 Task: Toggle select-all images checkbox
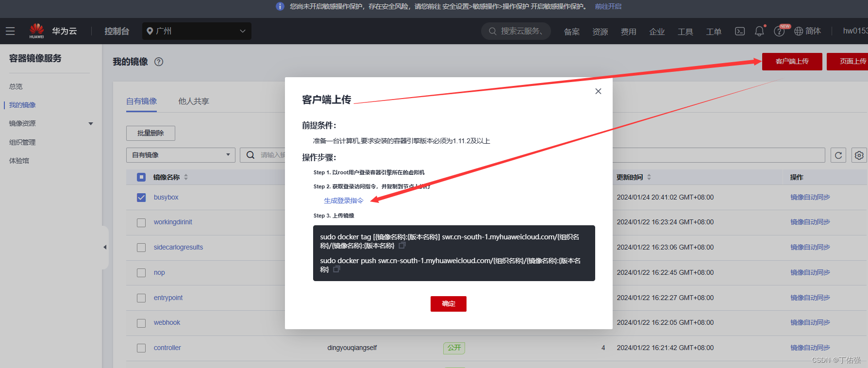coord(141,177)
